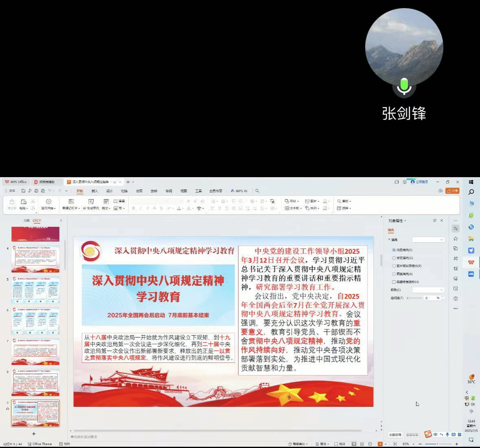Check the 隐藏背景图形(H) checkbox
Viewport: 480px width, 448px height.
[394, 282]
